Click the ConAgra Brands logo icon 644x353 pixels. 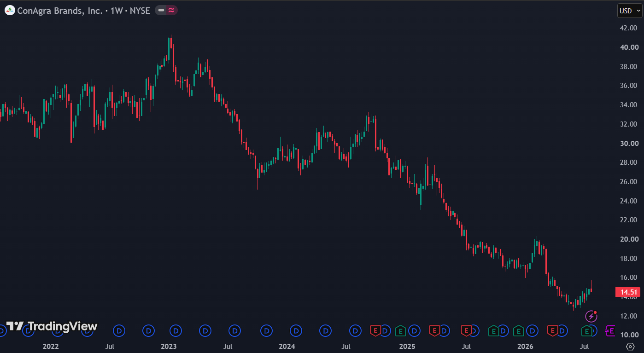click(x=10, y=10)
